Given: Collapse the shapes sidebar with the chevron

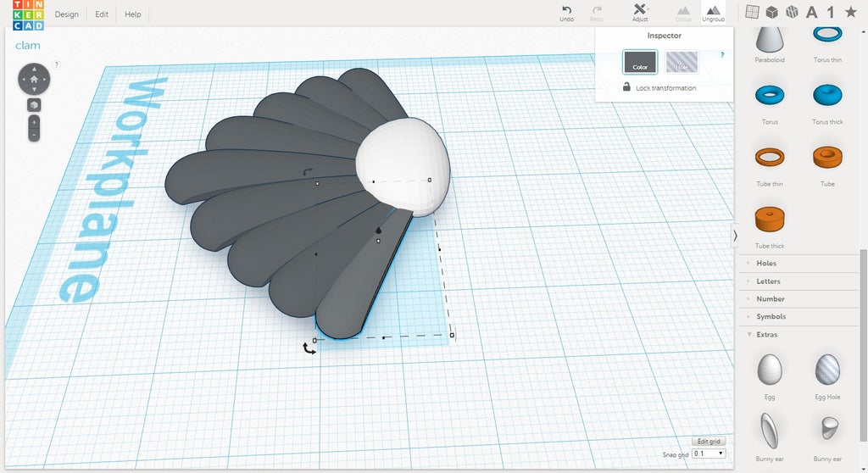Looking at the screenshot, I should 735,236.
